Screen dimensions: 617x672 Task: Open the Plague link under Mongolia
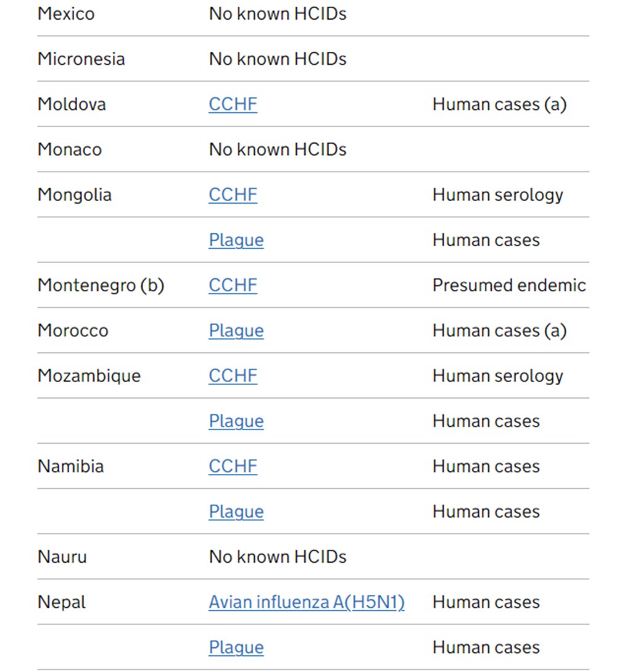click(236, 240)
